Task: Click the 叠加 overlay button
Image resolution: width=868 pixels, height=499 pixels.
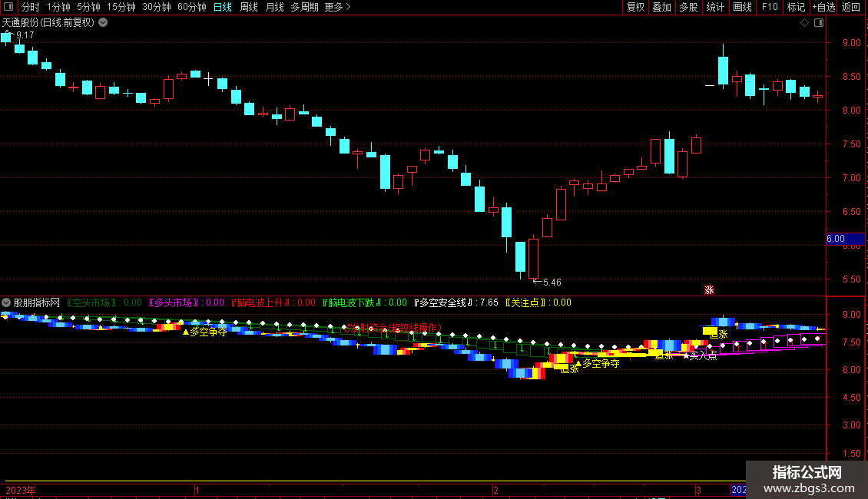Action: click(662, 7)
